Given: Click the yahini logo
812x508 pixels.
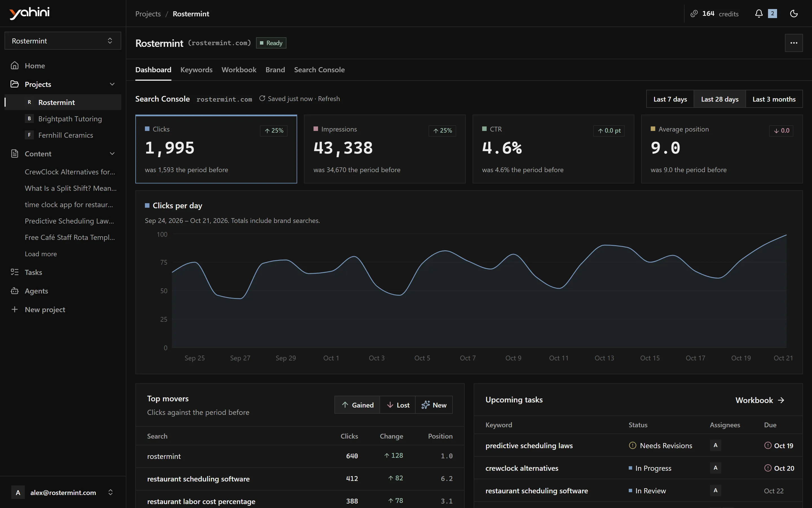Looking at the screenshot, I should tap(30, 13).
